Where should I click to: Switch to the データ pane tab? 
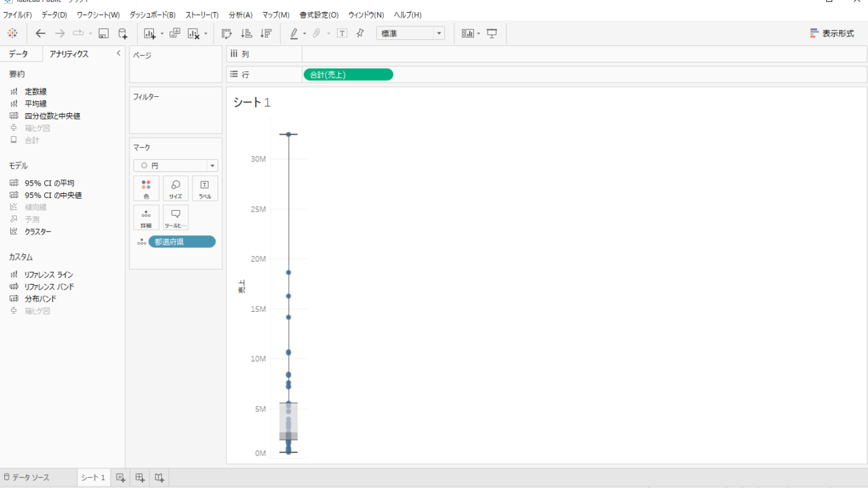[18, 54]
